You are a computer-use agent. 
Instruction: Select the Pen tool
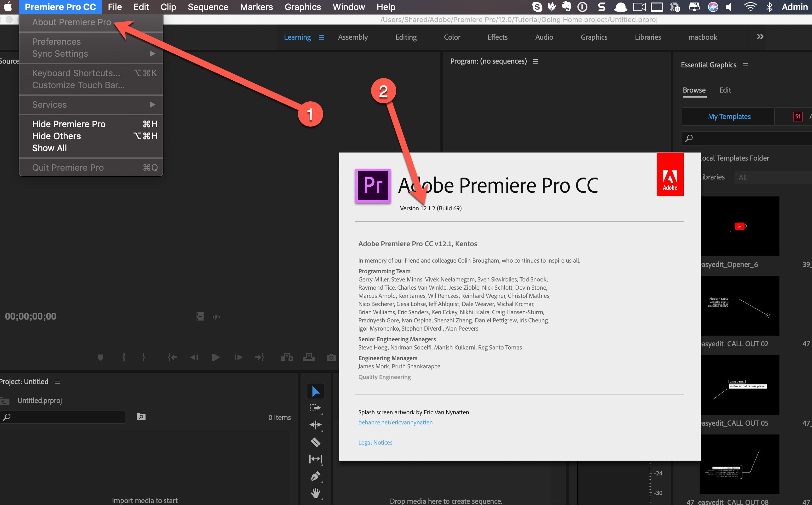tap(315, 476)
